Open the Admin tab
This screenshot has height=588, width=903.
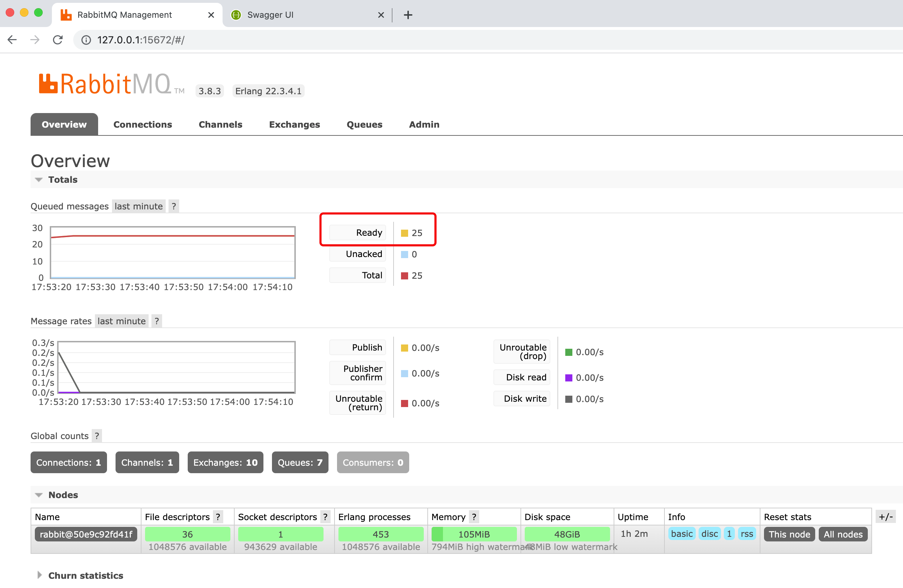[x=424, y=124]
